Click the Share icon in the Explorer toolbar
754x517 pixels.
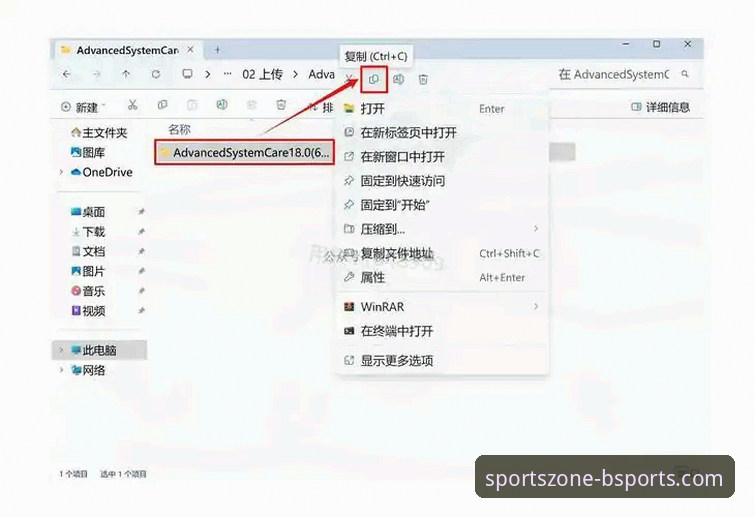click(x=251, y=105)
